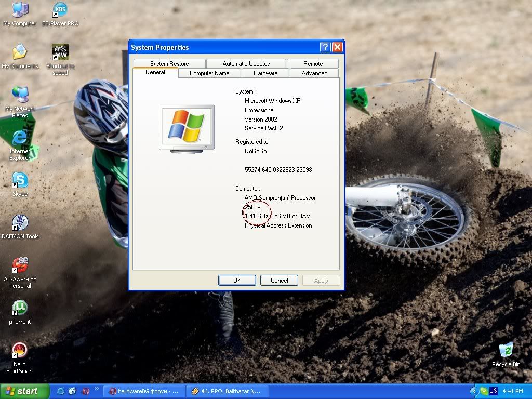532x399 pixels.
Task: Expand hidden system tray icons arrow
Action: coord(474,391)
